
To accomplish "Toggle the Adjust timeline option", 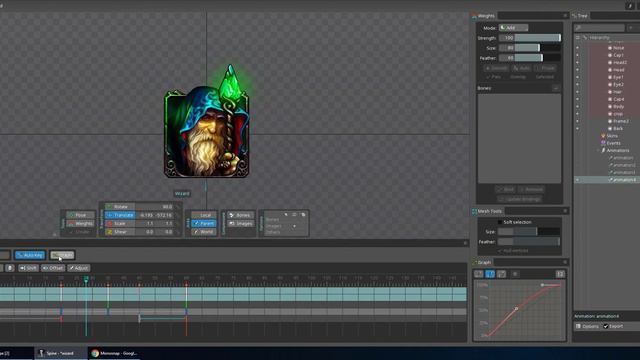I will coord(79,268).
